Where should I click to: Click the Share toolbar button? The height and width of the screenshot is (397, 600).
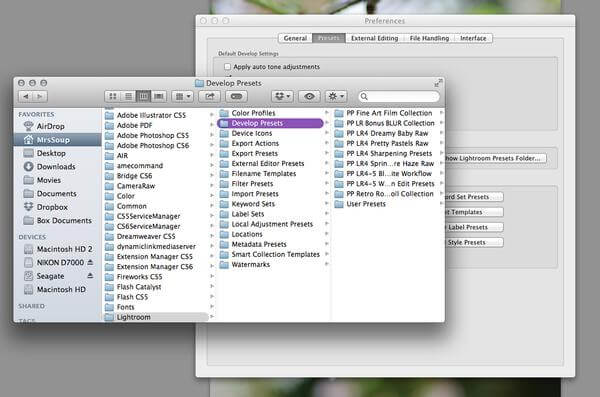(210, 96)
